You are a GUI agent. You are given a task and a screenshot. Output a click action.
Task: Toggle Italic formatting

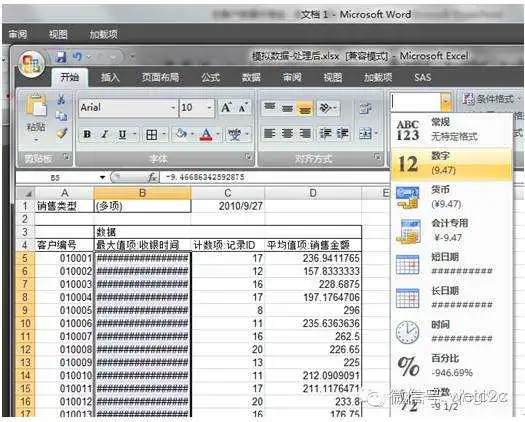click(104, 135)
